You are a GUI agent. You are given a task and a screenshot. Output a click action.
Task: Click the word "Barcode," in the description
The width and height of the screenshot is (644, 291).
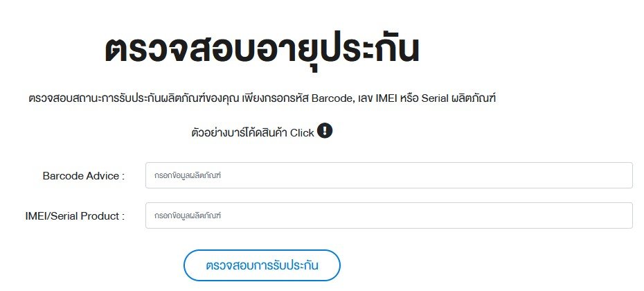(x=333, y=98)
